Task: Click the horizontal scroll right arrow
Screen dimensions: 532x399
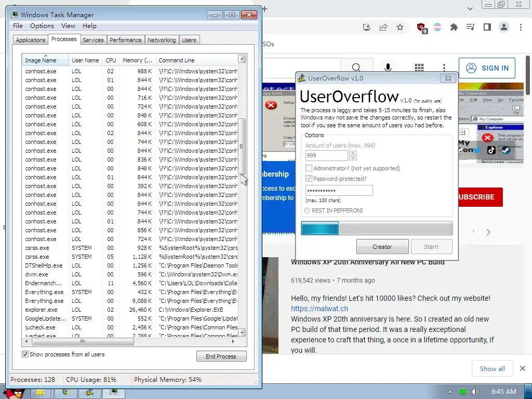Action: 233,342
